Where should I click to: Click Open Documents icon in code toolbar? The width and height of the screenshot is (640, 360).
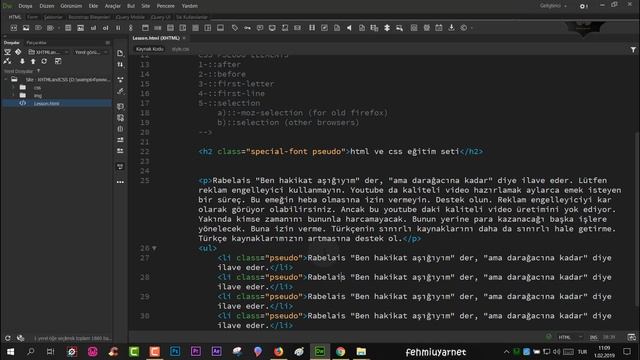tap(120, 53)
